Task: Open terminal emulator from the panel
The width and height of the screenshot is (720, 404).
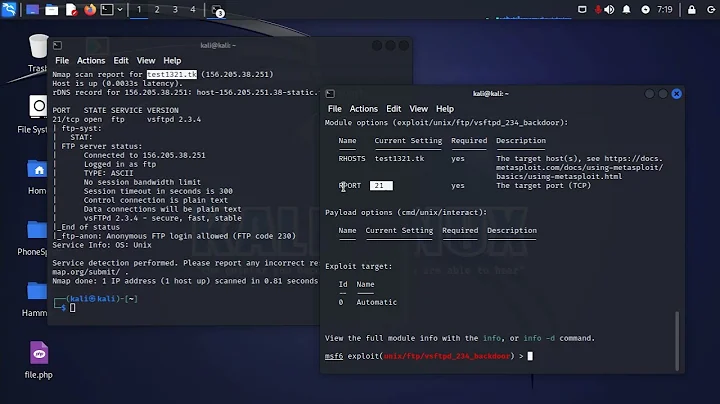Action: pyautogui.click(x=107, y=9)
